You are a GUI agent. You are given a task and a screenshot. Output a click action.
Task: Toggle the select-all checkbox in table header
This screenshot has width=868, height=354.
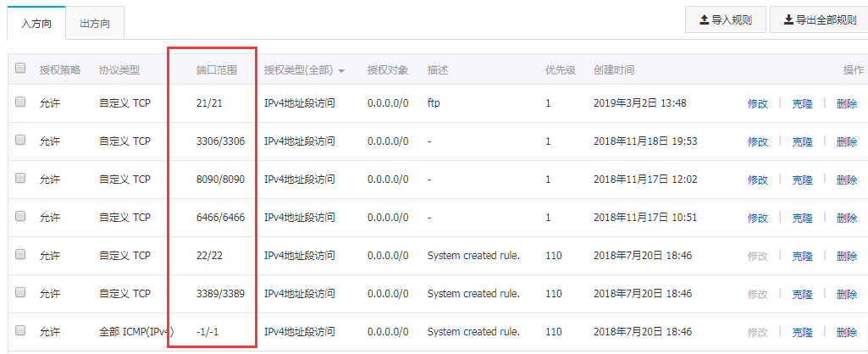[20, 68]
